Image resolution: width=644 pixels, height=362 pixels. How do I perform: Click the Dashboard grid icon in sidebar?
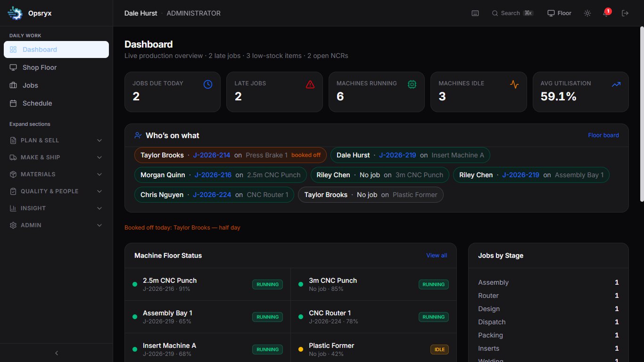click(x=13, y=49)
